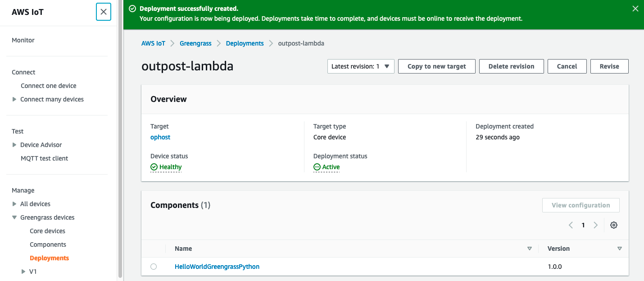Expand the Connect many devices section

coord(14,99)
